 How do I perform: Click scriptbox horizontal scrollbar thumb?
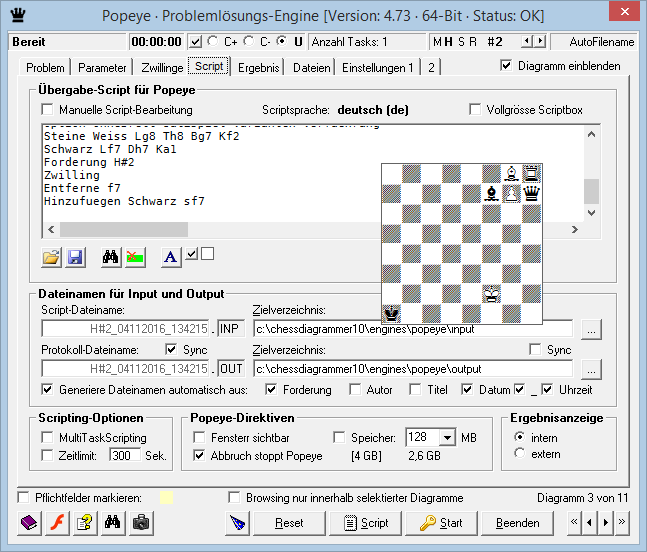pyautogui.click(x=124, y=229)
